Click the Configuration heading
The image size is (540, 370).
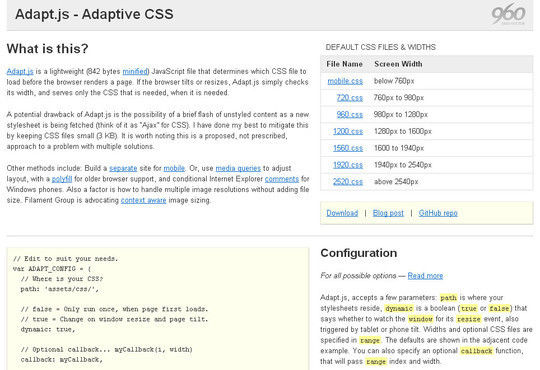click(359, 253)
